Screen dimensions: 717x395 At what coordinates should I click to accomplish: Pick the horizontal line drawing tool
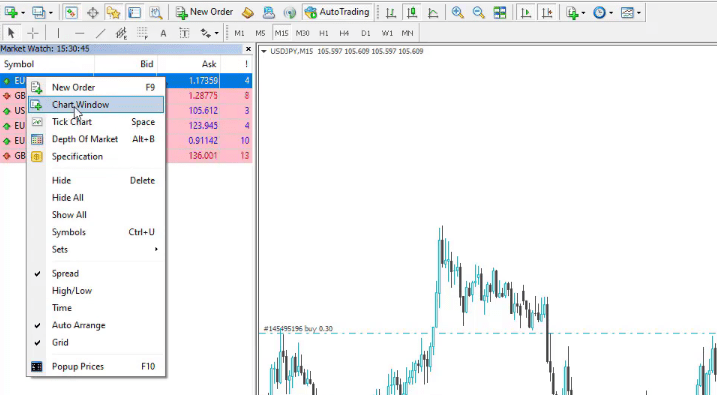80,33
